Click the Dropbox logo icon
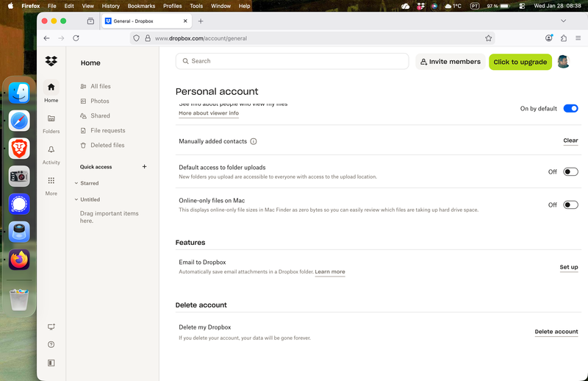This screenshot has width=588, height=381. click(x=51, y=61)
